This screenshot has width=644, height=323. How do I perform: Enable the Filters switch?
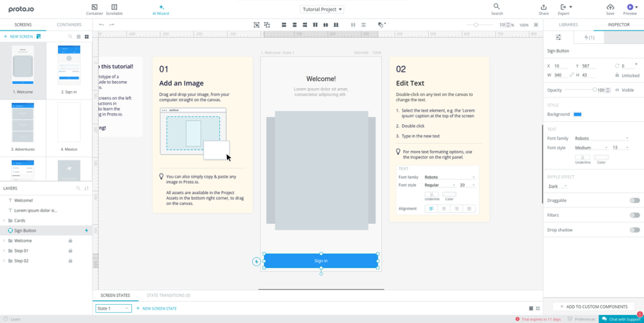tap(635, 215)
